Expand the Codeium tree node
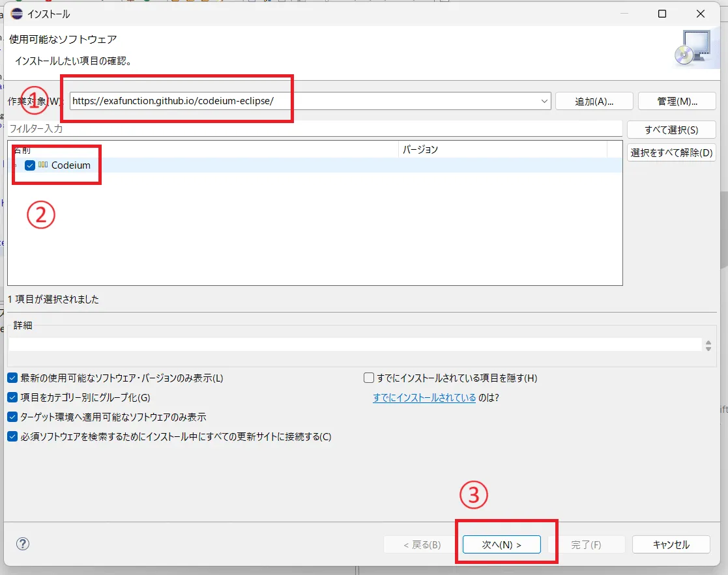Screen dimensions: 728x575 (x=16, y=165)
